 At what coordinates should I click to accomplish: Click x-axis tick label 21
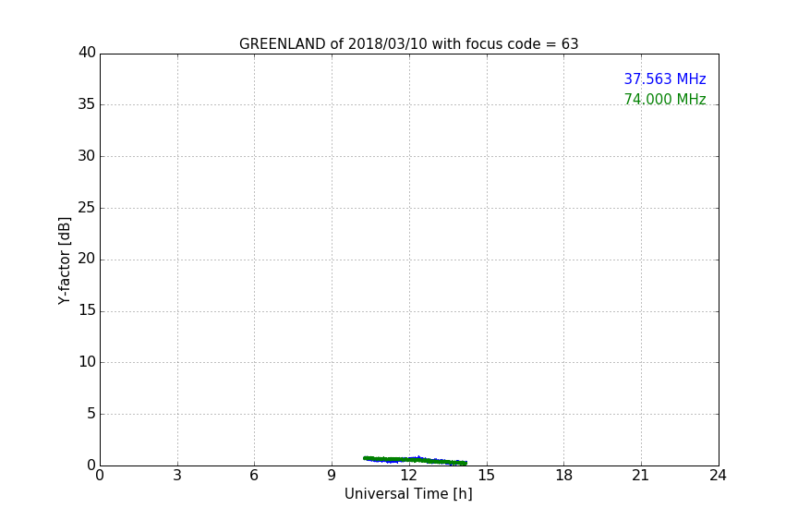[641, 476]
